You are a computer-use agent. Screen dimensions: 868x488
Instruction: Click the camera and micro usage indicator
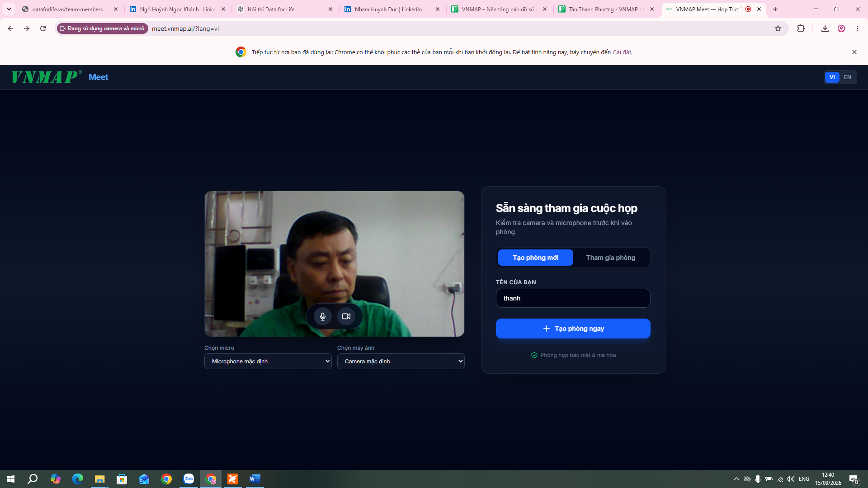pyautogui.click(x=103, y=28)
